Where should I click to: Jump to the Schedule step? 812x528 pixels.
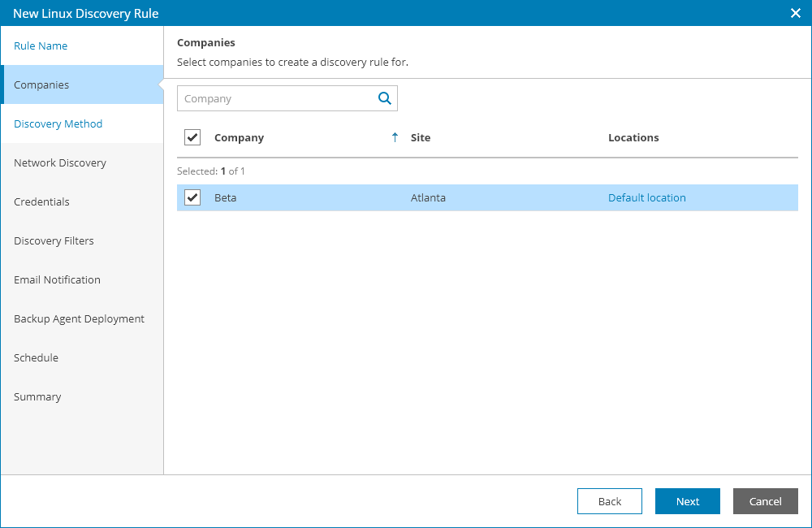(x=36, y=357)
